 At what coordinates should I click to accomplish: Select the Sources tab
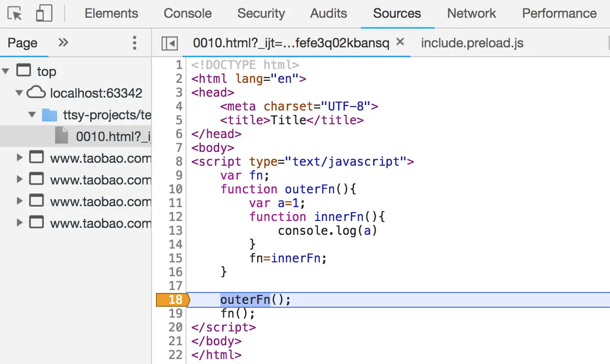397,14
